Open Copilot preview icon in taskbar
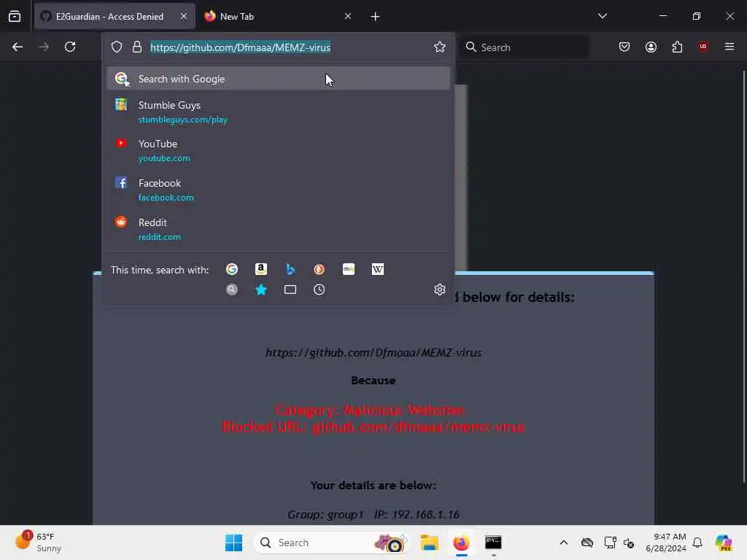Viewport: 747px width, 560px height. coord(724,542)
